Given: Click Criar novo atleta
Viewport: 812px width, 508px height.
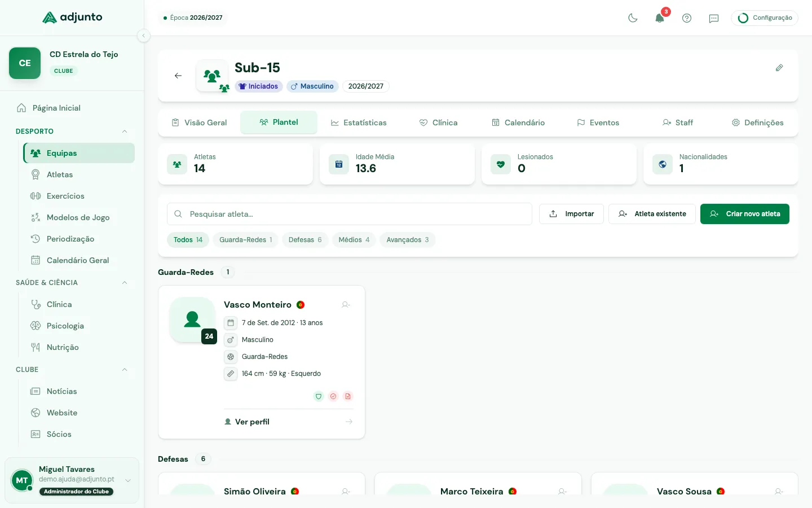Looking at the screenshot, I should pos(745,214).
